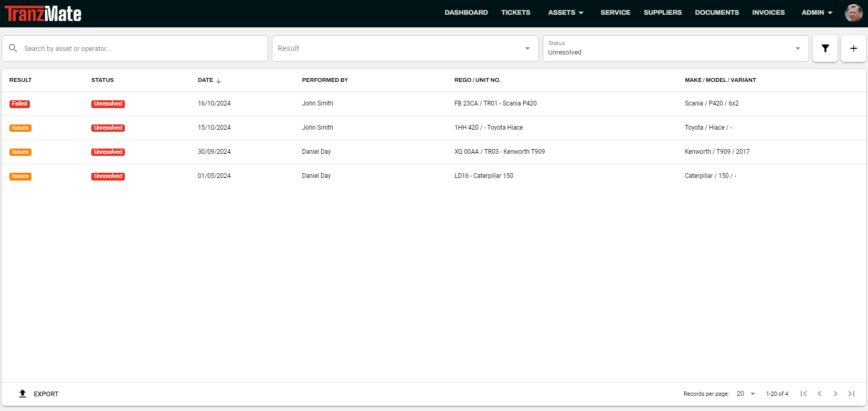Open the Dashboard page
Image resolution: width=868 pixels, height=411 pixels.
point(466,13)
